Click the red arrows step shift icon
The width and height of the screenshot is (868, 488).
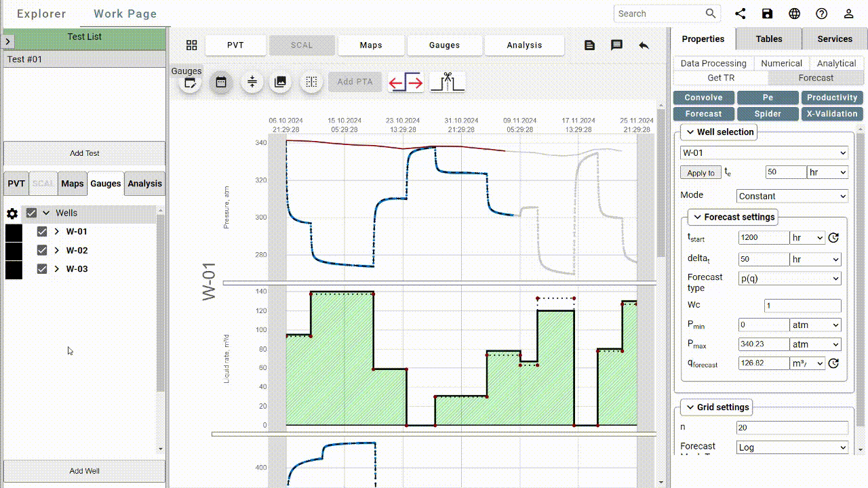point(406,83)
